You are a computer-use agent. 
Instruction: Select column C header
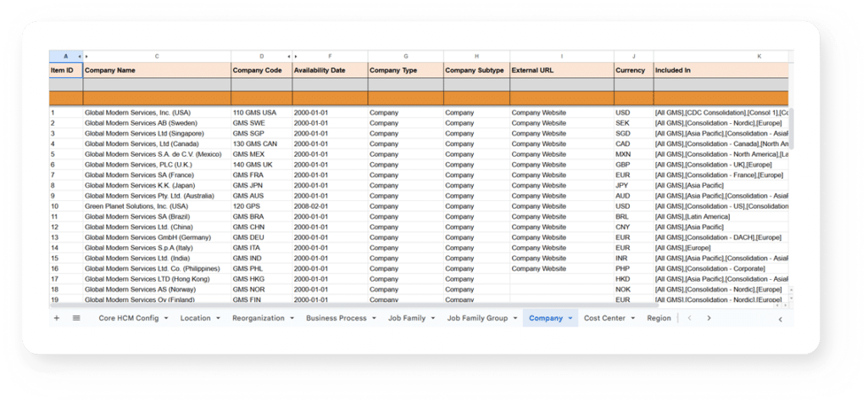(x=157, y=57)
